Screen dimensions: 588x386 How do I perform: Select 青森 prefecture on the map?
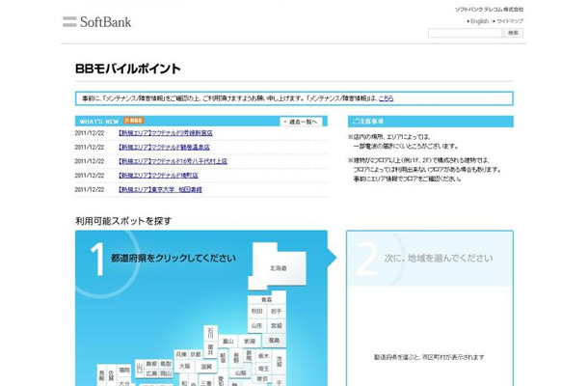coord(267,300)
